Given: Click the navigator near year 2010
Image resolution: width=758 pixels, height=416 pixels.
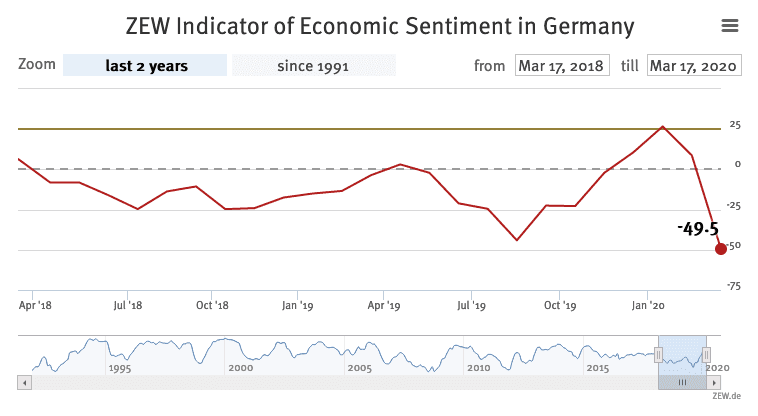Looking at the screenshot, I should pos(478,354).
